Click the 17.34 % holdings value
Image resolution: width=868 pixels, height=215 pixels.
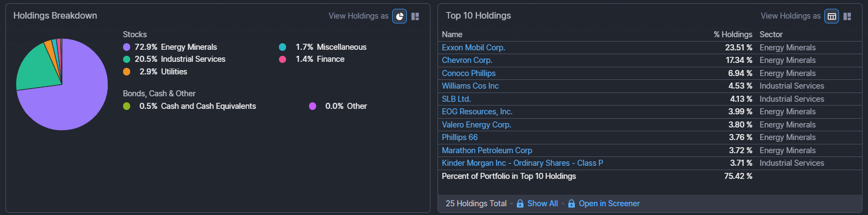739,60
